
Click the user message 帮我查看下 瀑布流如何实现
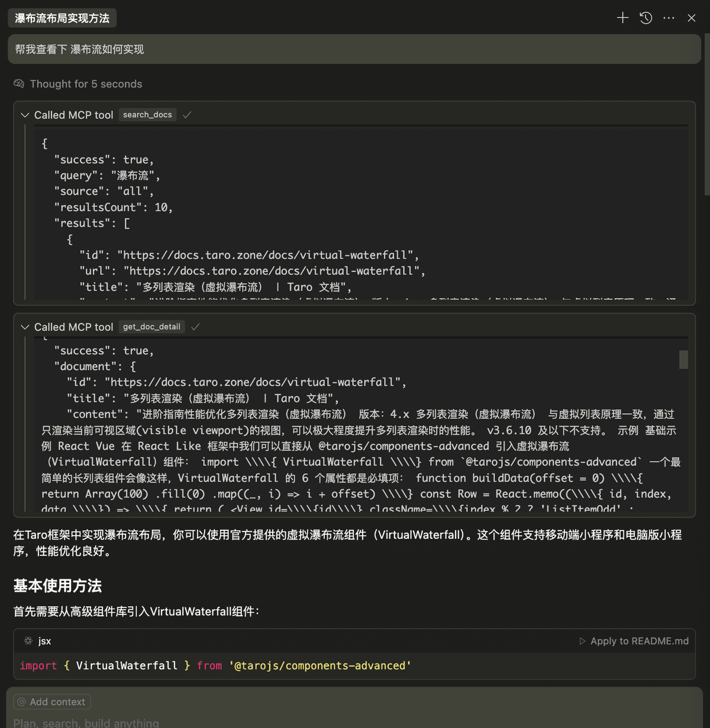tap(354, 49)
